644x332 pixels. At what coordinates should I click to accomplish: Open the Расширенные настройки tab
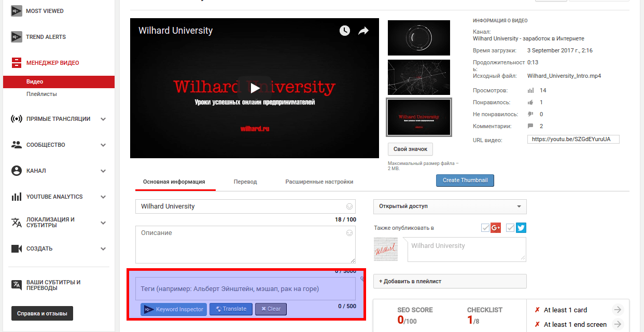pyautogui.click(x=319, y=182)
